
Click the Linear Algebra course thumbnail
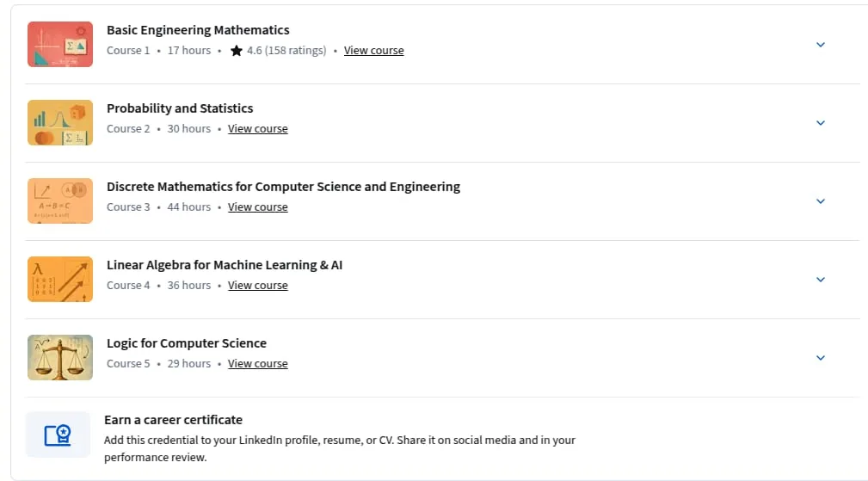coord(60,280)
